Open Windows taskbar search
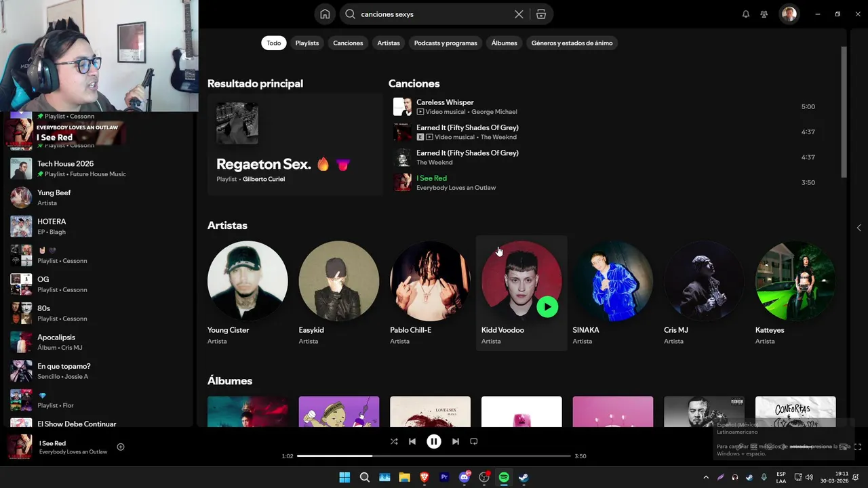868x488 pixels. [365, 477]
